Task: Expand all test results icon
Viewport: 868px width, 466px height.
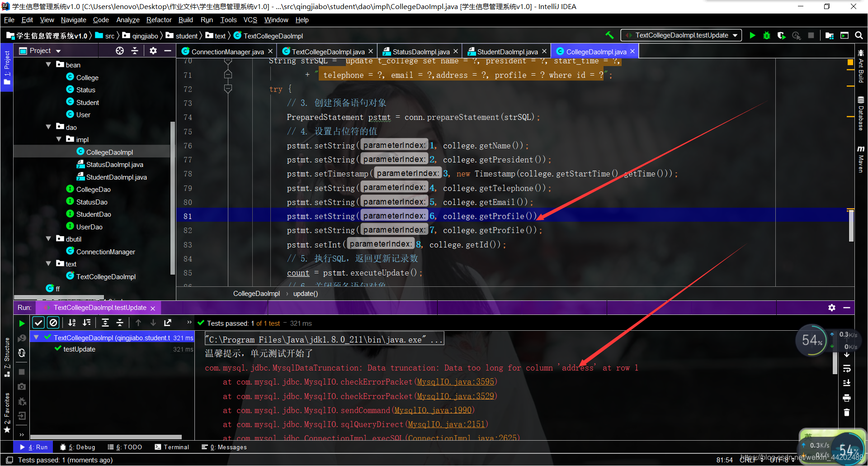Action: (x=105, y=323)
